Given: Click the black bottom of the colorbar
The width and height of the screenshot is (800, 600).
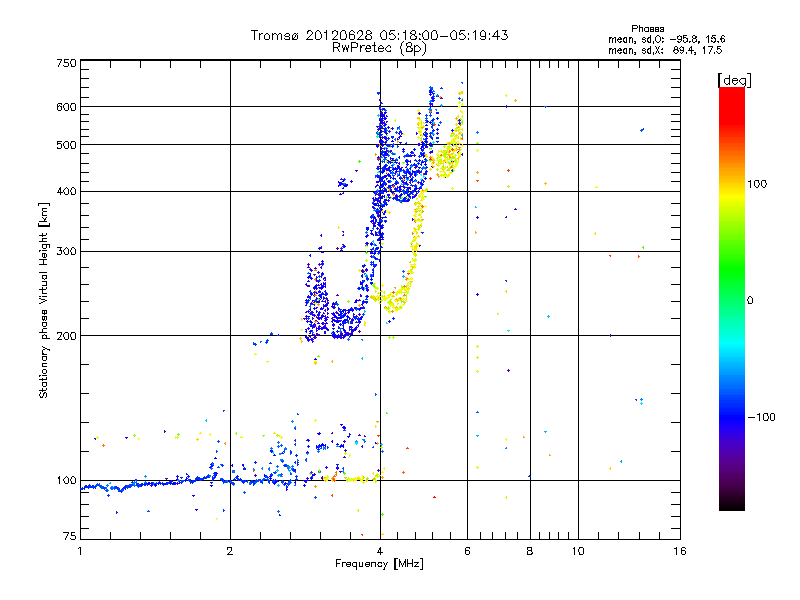Looking at the screenshot, I should [x=732, y=503].
